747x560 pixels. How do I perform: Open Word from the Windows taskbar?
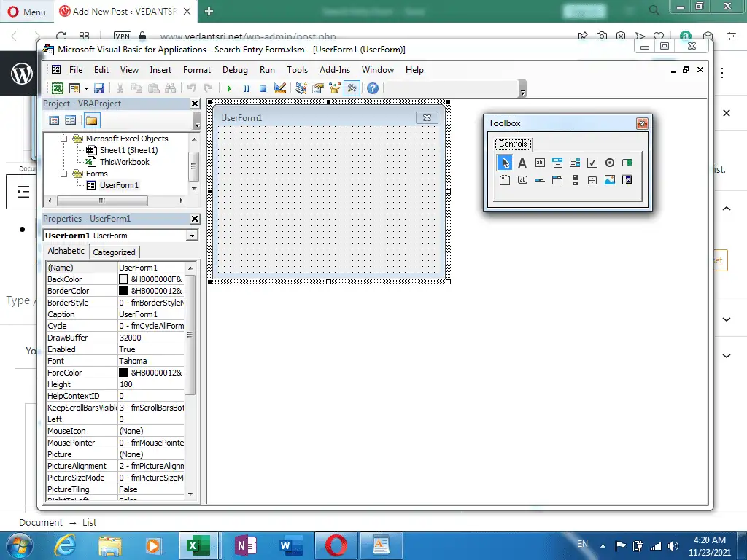pos(291,545)
